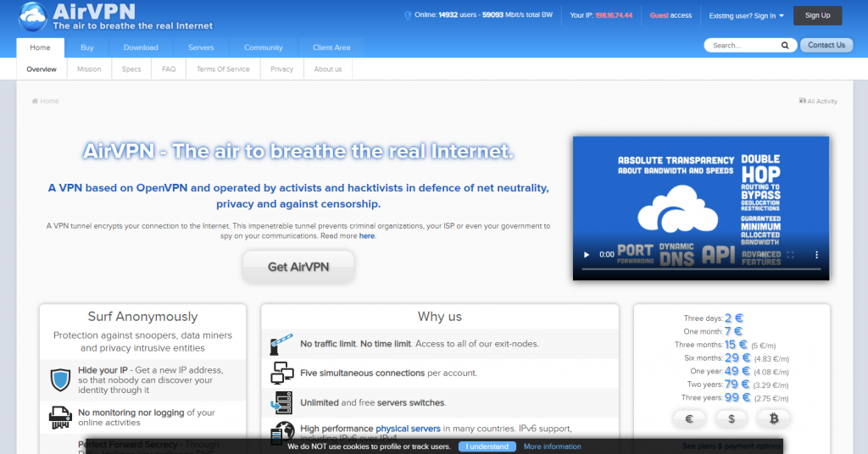Open the Client Area tab
Image resolution: width=868 pixels, height=454 pixels.
(x=331, y=47)
